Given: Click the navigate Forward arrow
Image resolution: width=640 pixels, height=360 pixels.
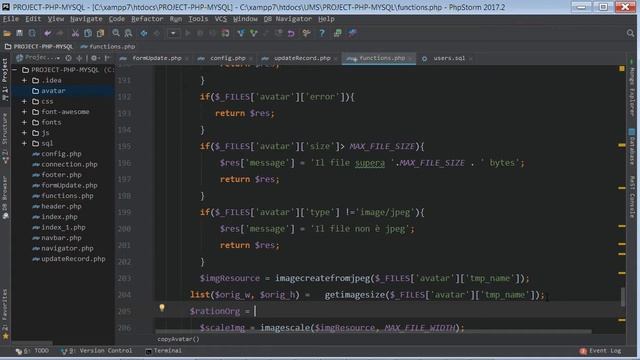Looking at the screenshot, I should (x=156, y=33).
